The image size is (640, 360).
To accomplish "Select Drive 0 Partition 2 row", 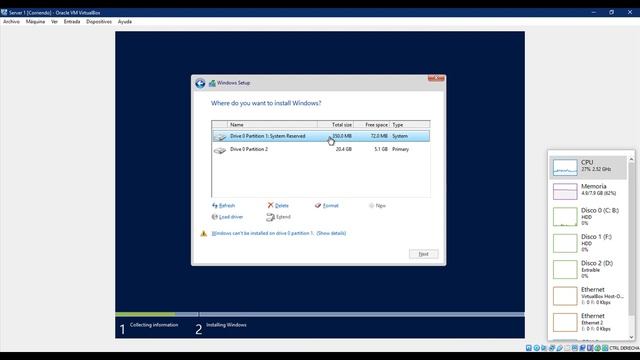I will 321,149.
